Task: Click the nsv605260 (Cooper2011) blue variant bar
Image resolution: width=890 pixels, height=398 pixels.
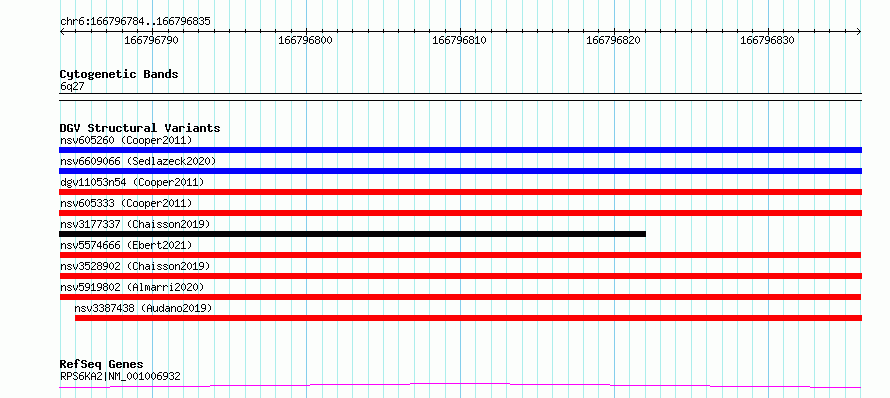Action: [x=460, y=150]
